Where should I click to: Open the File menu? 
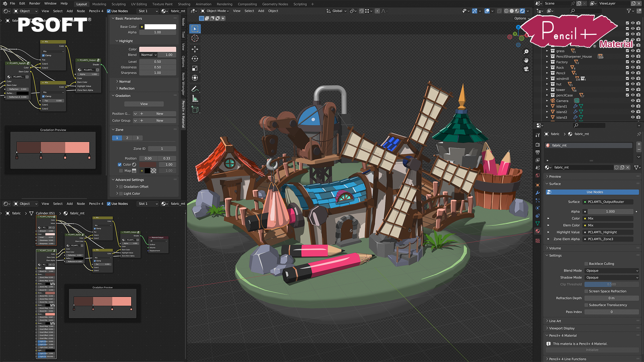coord(12,3)
